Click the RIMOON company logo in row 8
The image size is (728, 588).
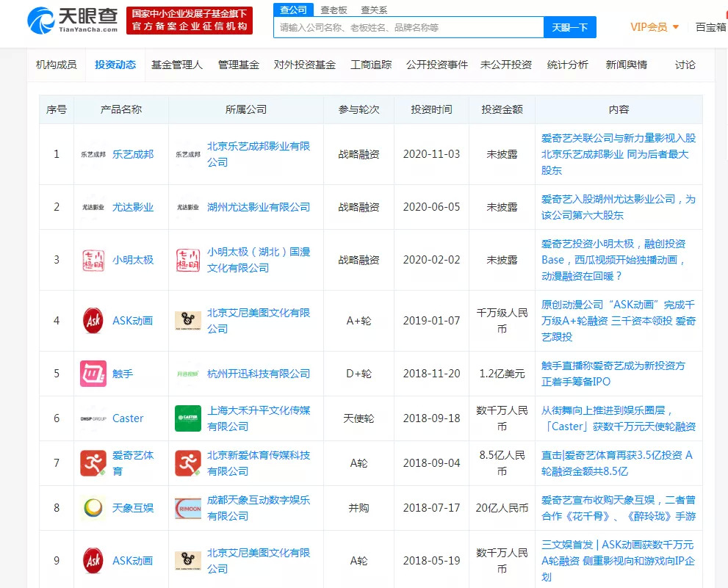pos(188,508)
